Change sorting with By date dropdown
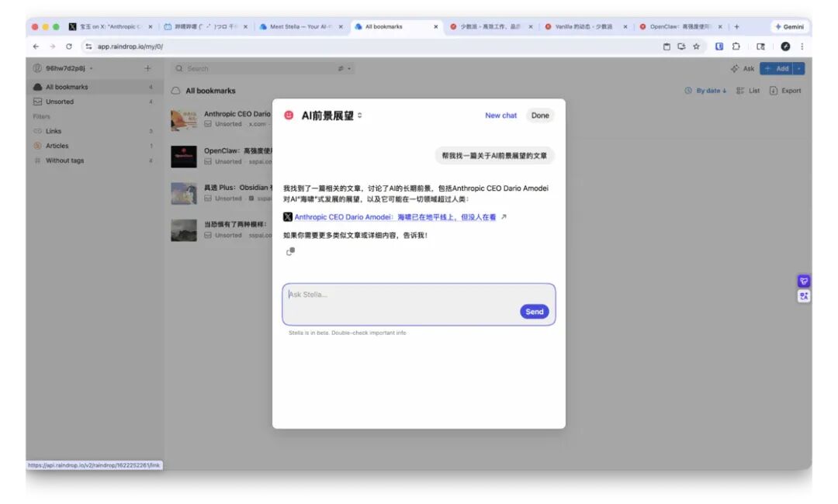The width and height of the screenshot is (838, 504). tap(705, 91)
